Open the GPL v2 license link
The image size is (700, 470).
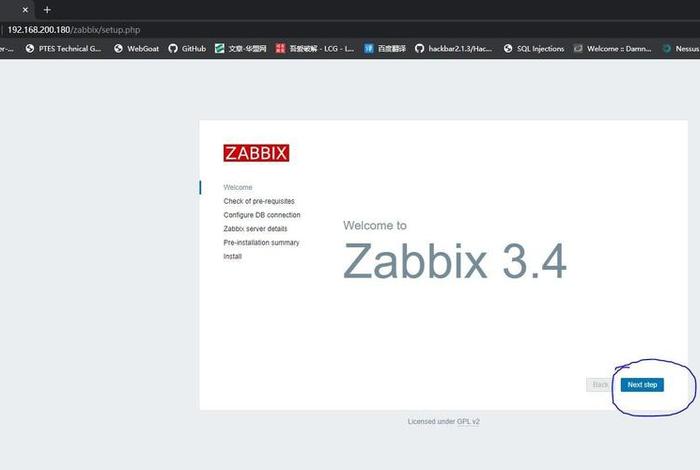coord(468,421)
